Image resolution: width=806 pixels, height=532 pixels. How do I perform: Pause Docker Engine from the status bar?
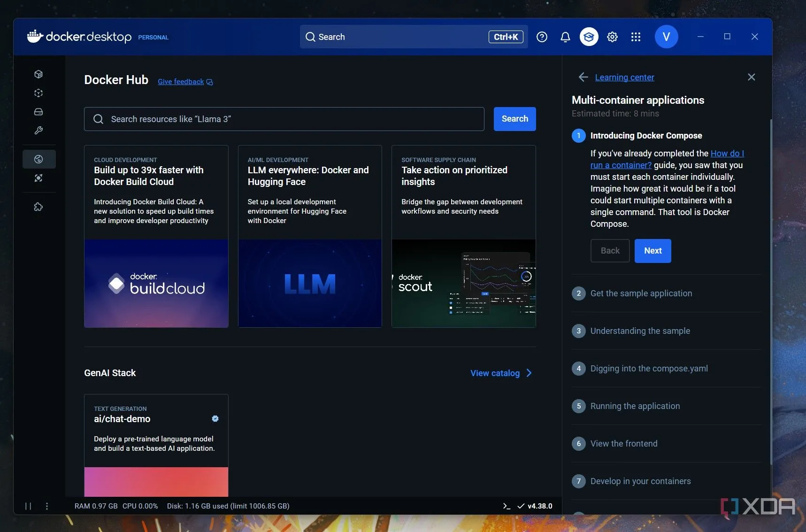tap(28, 506)
